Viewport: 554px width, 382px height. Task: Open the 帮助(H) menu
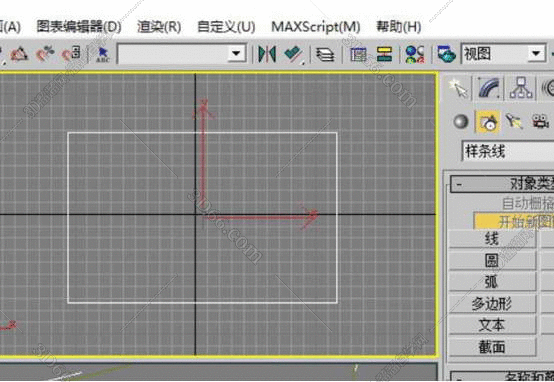pos(399,27)
